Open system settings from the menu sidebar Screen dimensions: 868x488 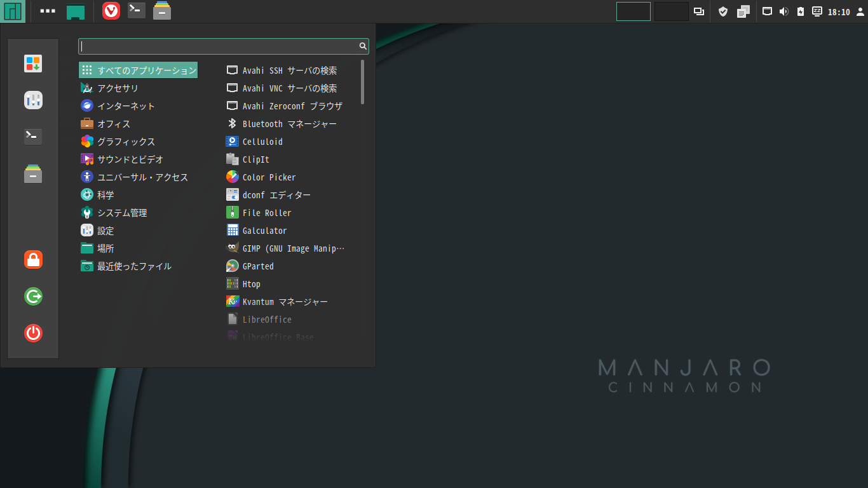click(x=33, y=100)
